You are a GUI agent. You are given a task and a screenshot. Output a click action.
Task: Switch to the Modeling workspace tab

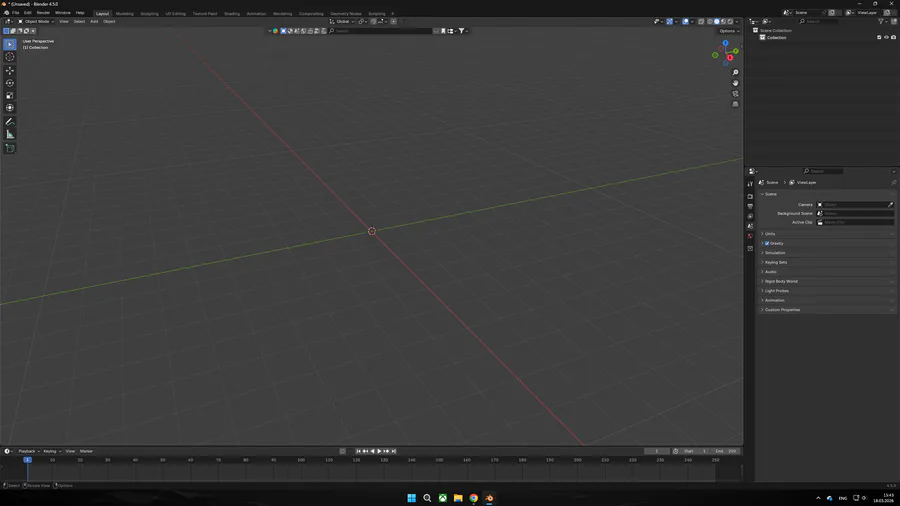[x=125, y=13]
